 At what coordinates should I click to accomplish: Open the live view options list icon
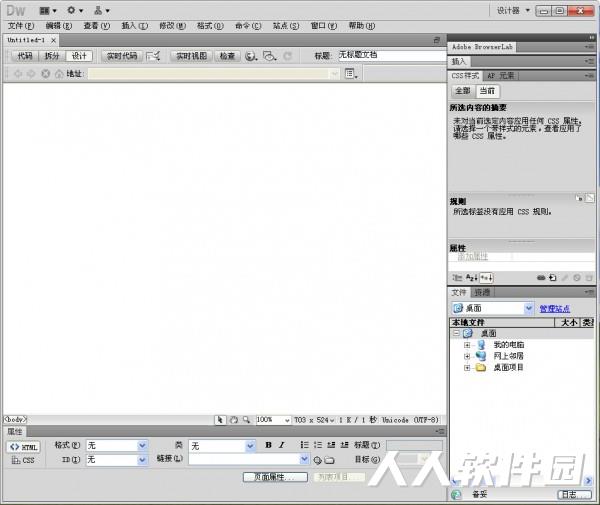pyautogui.click(x=351, y=73)
